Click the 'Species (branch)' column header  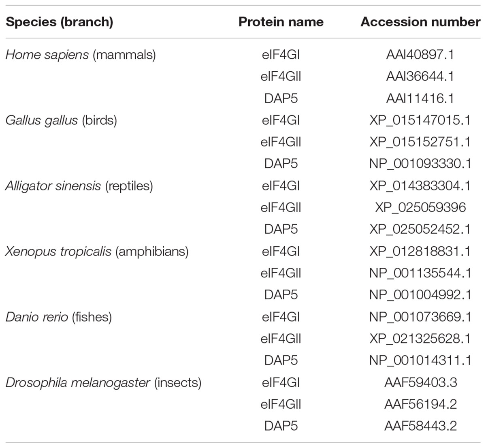[60, 22]
